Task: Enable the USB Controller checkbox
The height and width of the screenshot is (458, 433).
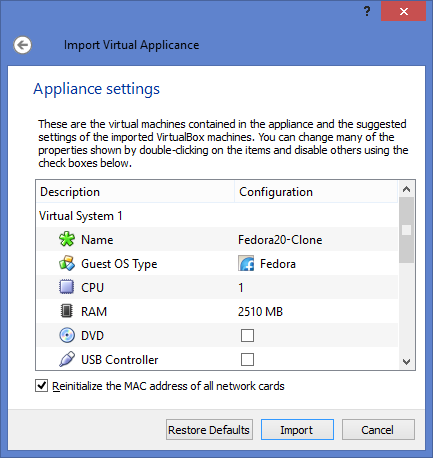Action: pyautogui.click(x=247, y=360)
